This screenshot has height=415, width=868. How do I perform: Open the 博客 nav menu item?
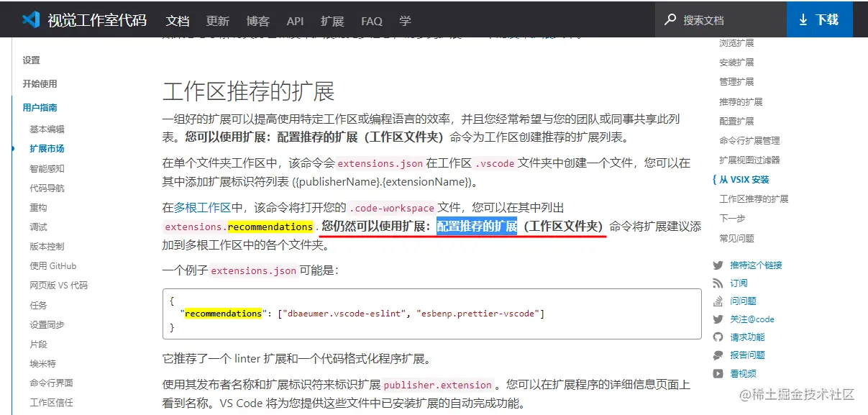(257, 21)
